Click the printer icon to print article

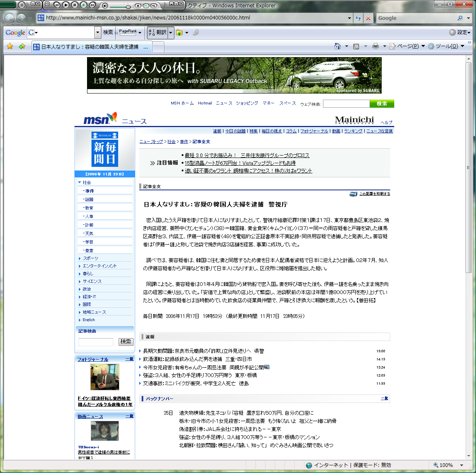coord(353,194)
